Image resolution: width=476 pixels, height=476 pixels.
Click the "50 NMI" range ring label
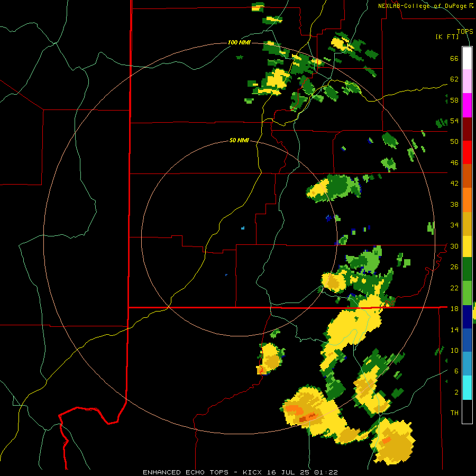coord(239,140)
